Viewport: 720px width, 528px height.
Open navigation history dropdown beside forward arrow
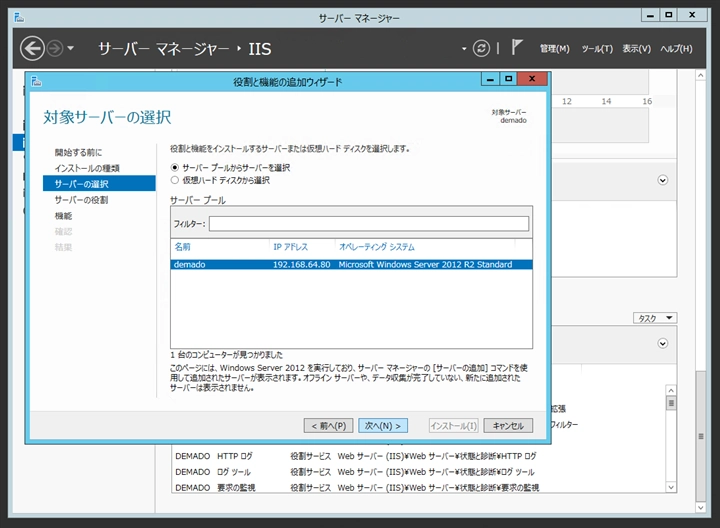tap(70, 48)
